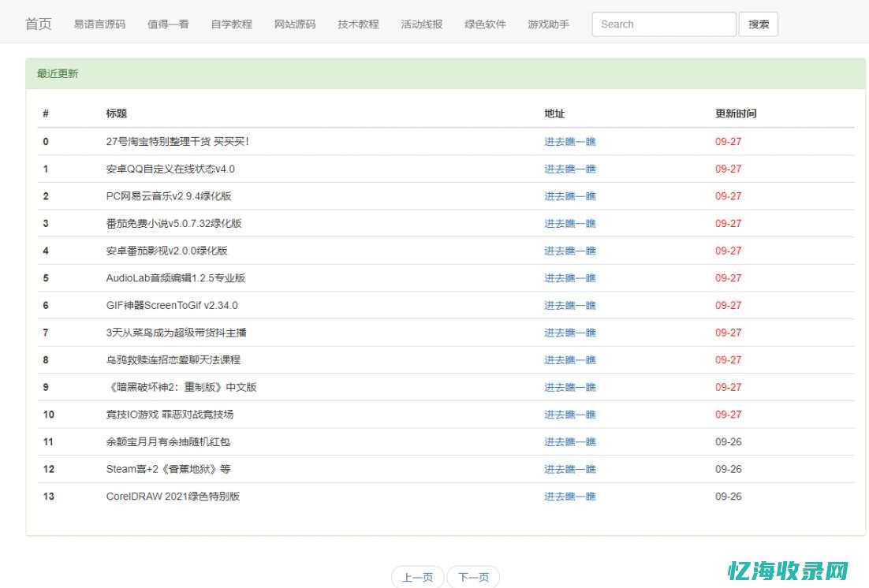Open link for CorelDRAW 2021绿色特别版
The height and width of the screenshot is (588, 869).
pos(570,497)
